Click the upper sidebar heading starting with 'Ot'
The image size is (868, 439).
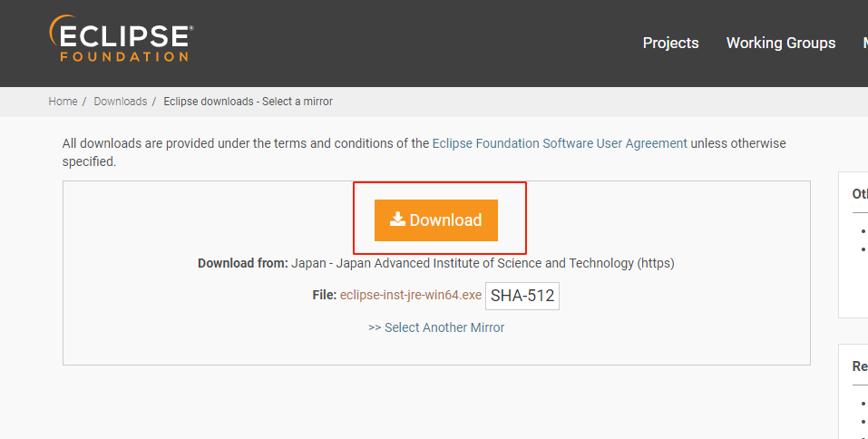coord(860,193)
